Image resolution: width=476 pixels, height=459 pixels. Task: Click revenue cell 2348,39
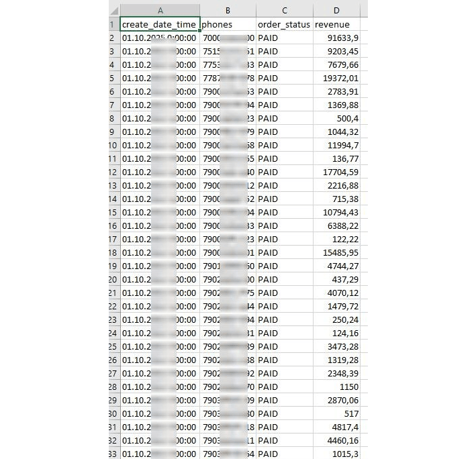(x=336, y=373)
